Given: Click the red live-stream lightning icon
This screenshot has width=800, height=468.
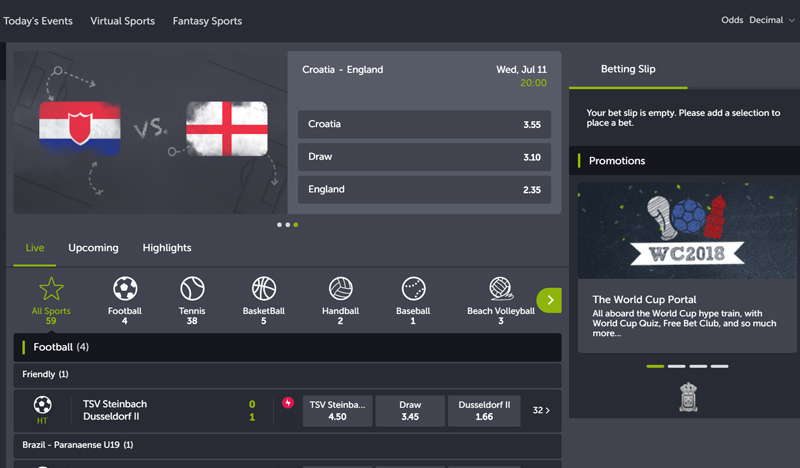Looking at the screenshot, I should [x=288, y=404].
